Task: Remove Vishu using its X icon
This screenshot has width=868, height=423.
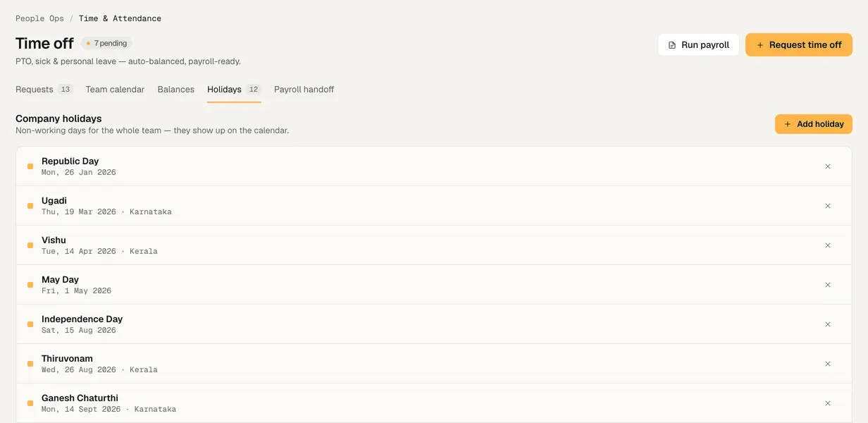Action: point(828,245)
